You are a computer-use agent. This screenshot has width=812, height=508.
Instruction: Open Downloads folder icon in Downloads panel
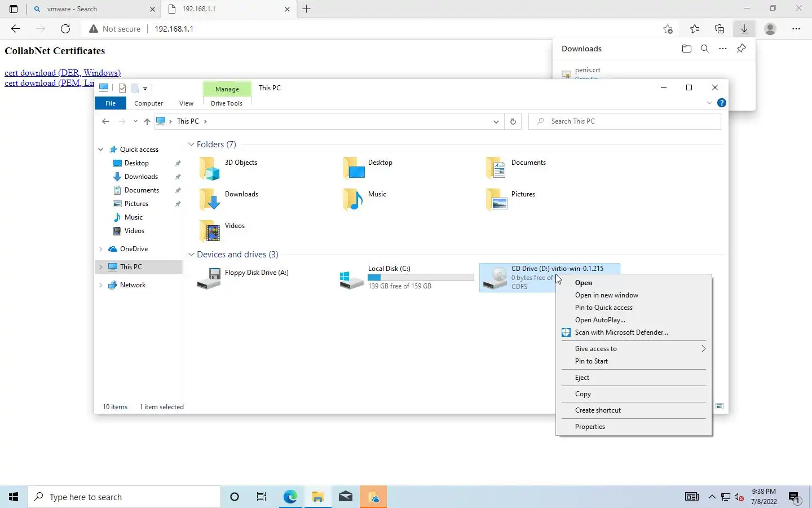686,49
